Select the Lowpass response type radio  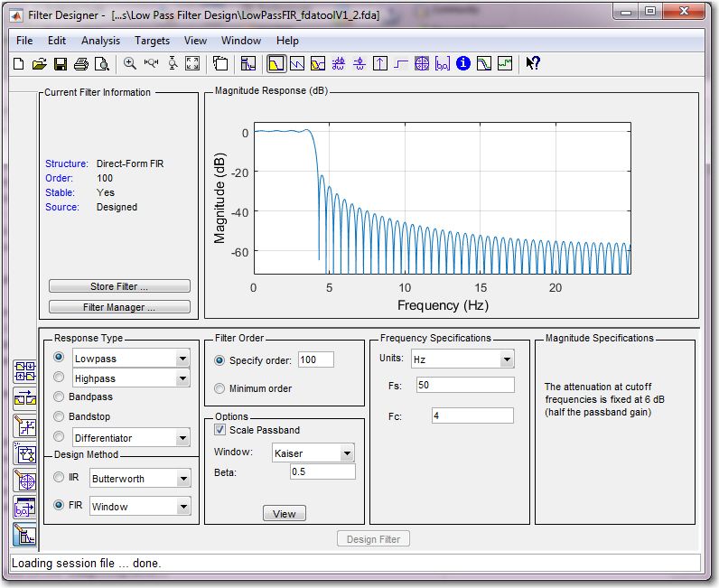[x=59, y=357]
